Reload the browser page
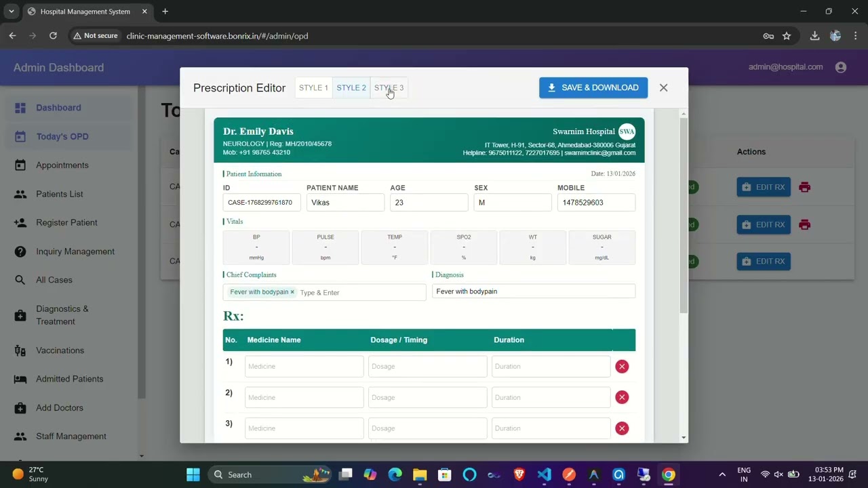Viewport: 868px width, 488px height. tap(53, 36)
